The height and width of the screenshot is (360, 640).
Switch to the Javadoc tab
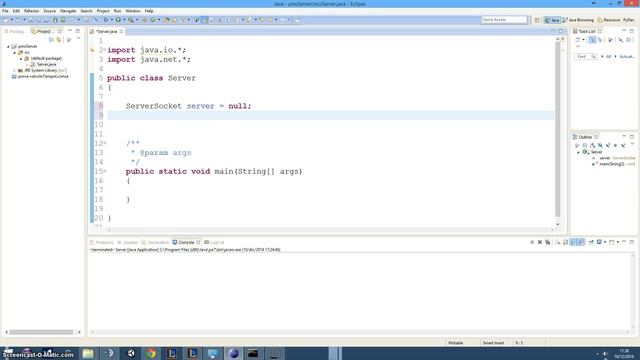click(128, 242)
